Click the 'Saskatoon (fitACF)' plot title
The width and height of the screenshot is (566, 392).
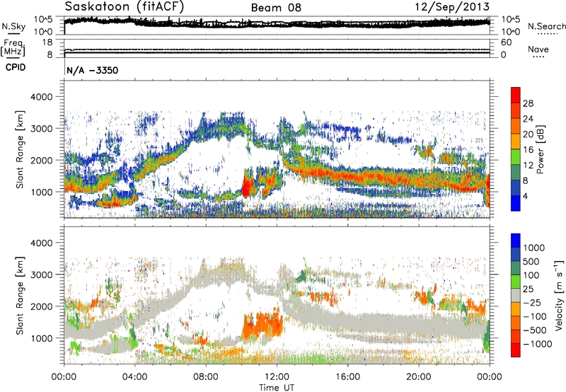(x=125, y=7)
